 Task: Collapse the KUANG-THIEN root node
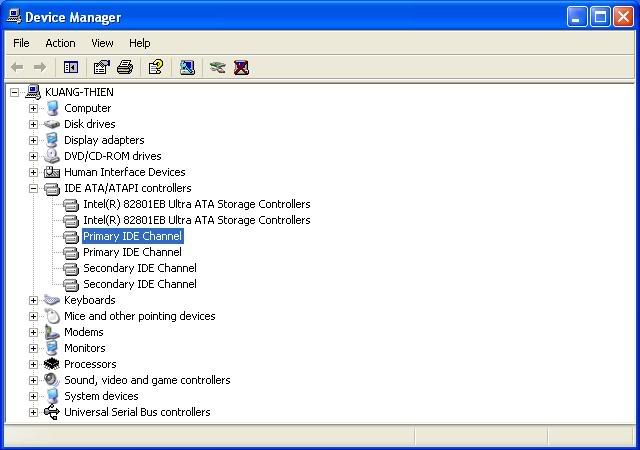point(14,92)
